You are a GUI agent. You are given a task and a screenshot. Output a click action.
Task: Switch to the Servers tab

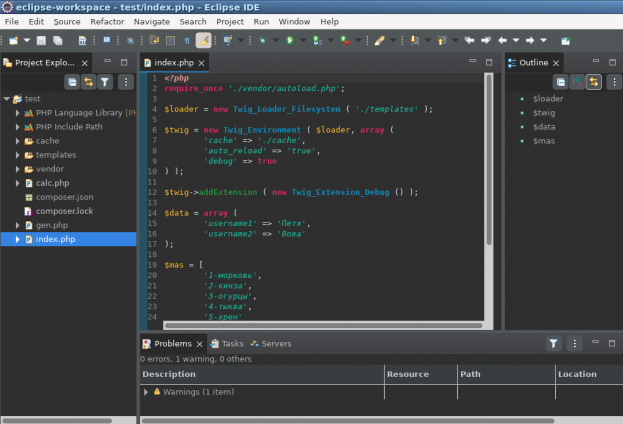click(x=271, y=344)
